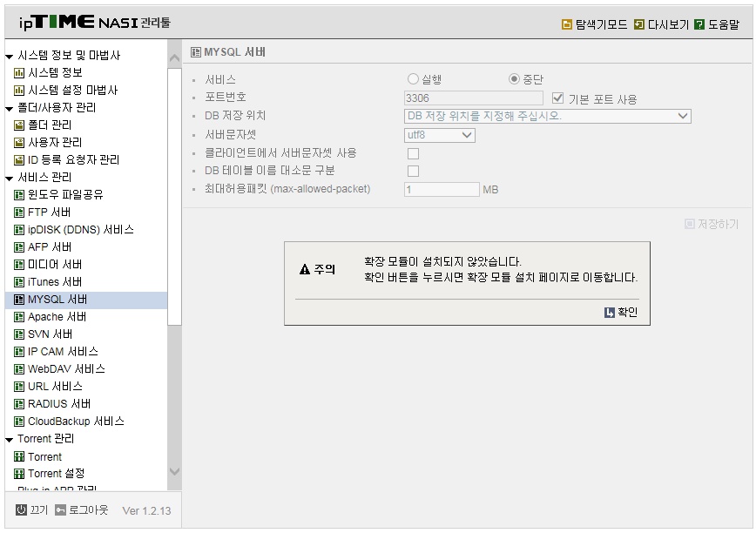This screenshot has height=533, width=756.
Task: Click the IP CAM 서비스 icon
Action: pos(19,352)
